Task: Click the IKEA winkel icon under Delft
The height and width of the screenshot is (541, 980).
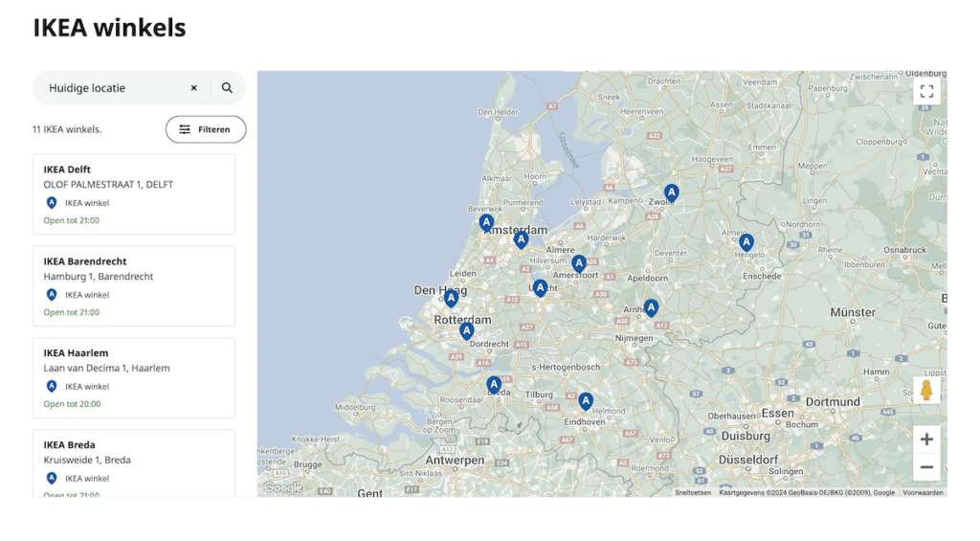Action: click(52, 203)
